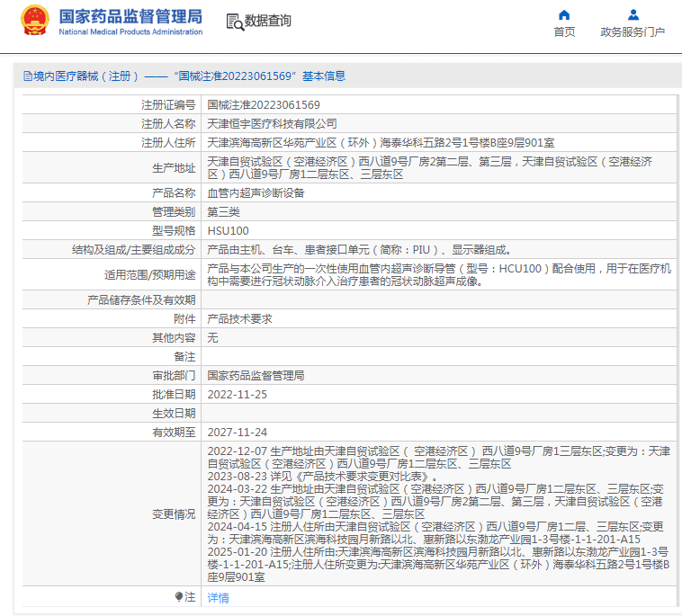The height and width of the screenshot is (616, 682).
Task: Click the 数据查询 search document icon
Action: point(235,22)
